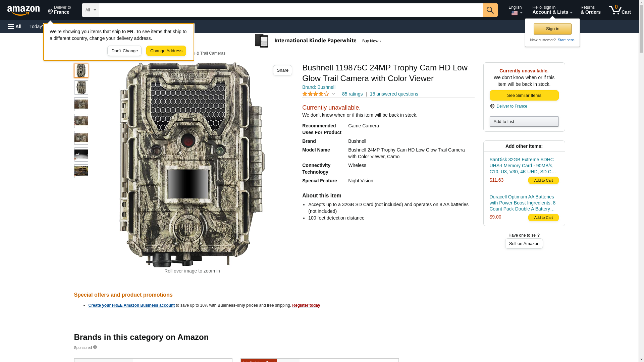Expand the Account & Lists menu
This screenshot has width=644, height=362.
pos(552,10)
